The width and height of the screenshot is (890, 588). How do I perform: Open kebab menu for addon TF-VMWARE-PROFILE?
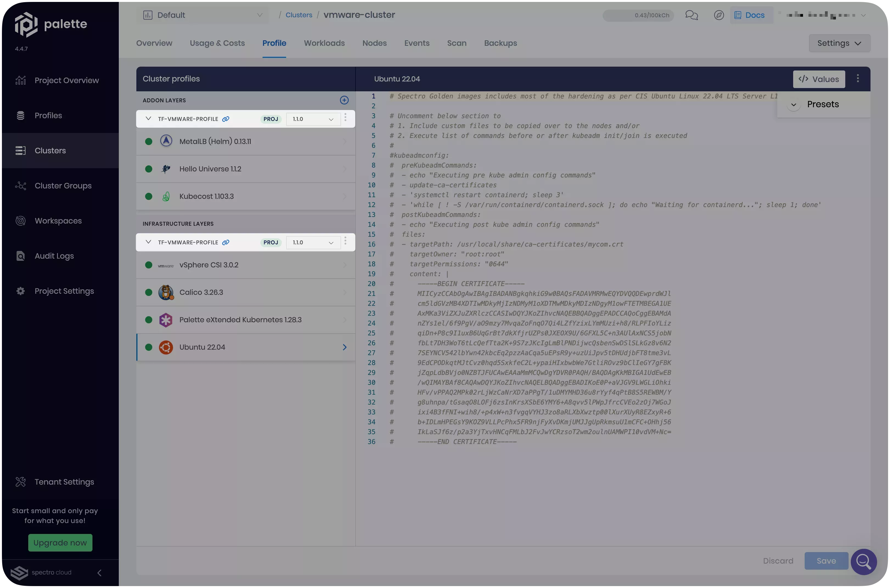click(x=345, y=117)
